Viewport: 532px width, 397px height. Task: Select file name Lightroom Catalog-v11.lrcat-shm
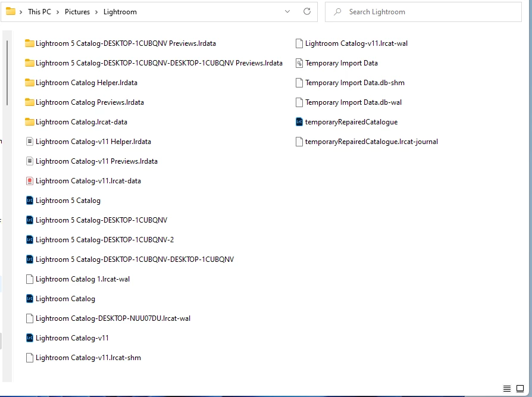click(88, 358)
